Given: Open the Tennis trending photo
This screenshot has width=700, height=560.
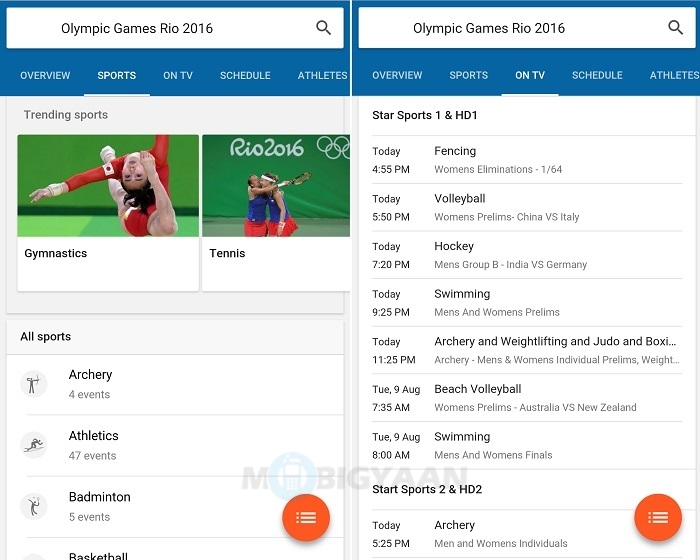Looking at the screenshot, I should [276, 185].
